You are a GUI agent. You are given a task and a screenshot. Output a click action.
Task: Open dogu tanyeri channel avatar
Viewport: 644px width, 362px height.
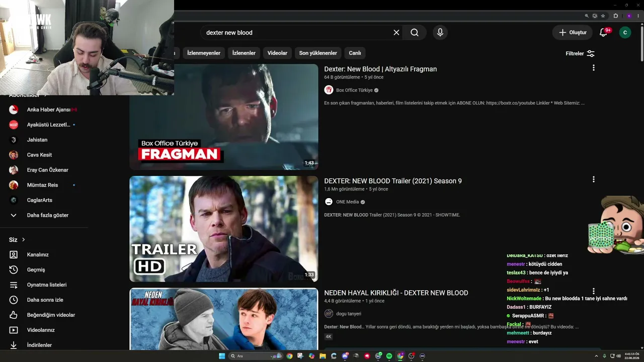coord(329,314)
